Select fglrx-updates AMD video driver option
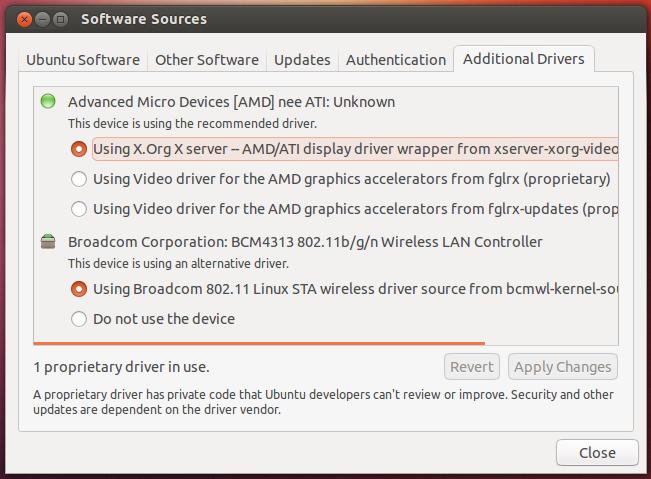Image resolution: width=651 pixels, height=479 pixels. pos(345,209)
